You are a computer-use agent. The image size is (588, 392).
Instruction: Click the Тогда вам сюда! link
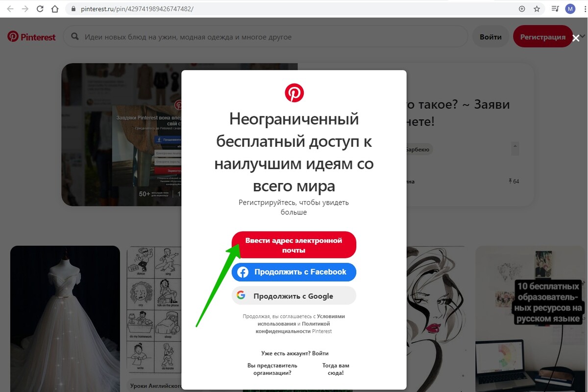click(336, 369)
